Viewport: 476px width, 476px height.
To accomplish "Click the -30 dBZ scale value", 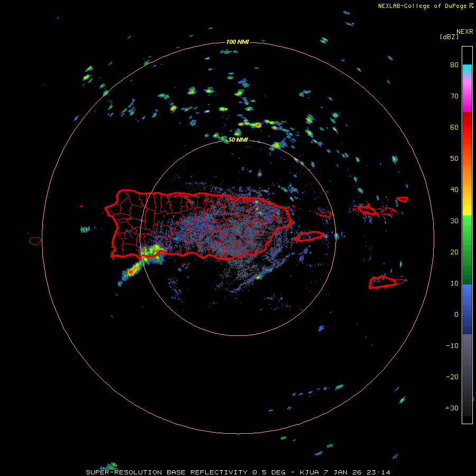I will point(452,408).
